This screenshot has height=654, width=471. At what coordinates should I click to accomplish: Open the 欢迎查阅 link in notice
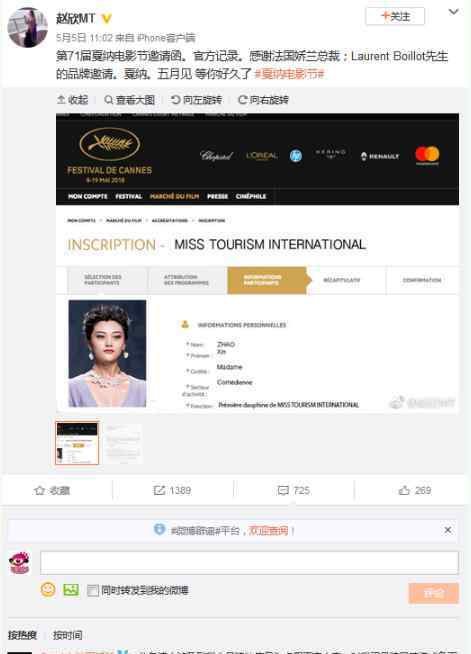pos(269,531)
